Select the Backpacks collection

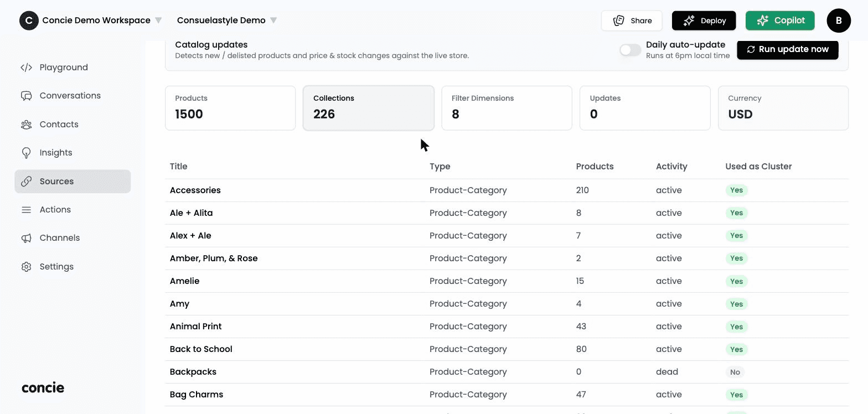[193, 372]
